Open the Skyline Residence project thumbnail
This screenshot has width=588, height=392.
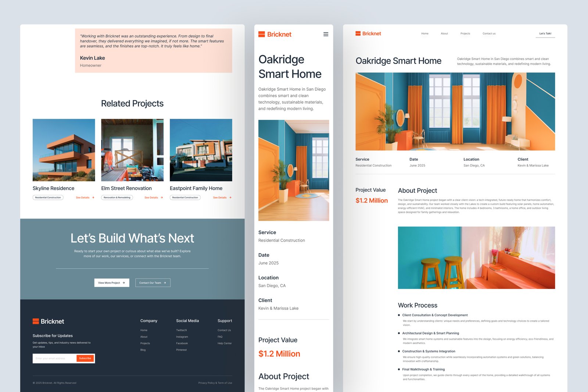tap(64, 150)
